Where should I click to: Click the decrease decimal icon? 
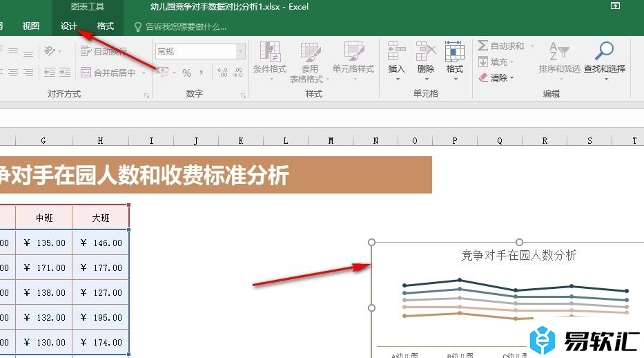tap(238, 73)
